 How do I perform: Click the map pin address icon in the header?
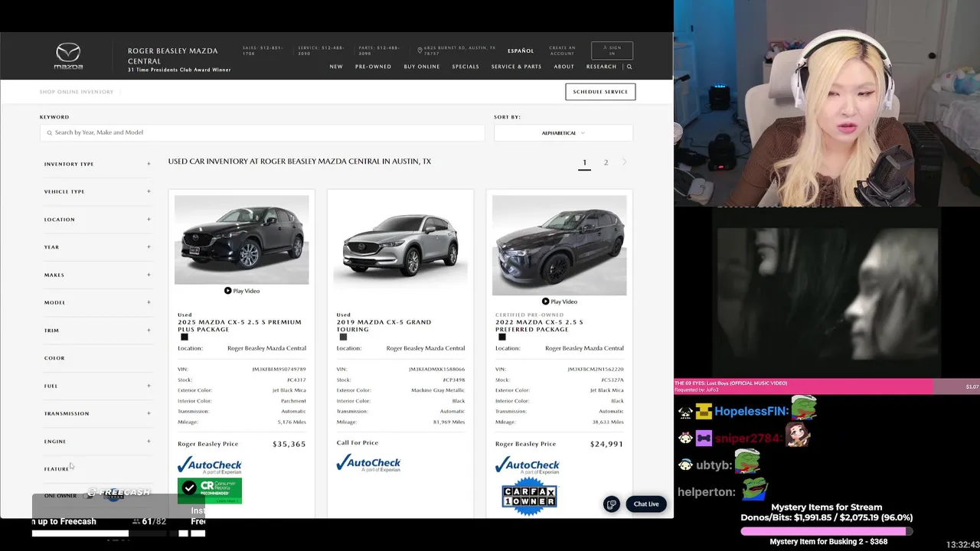pyautogui.click(x=420, y=51)
